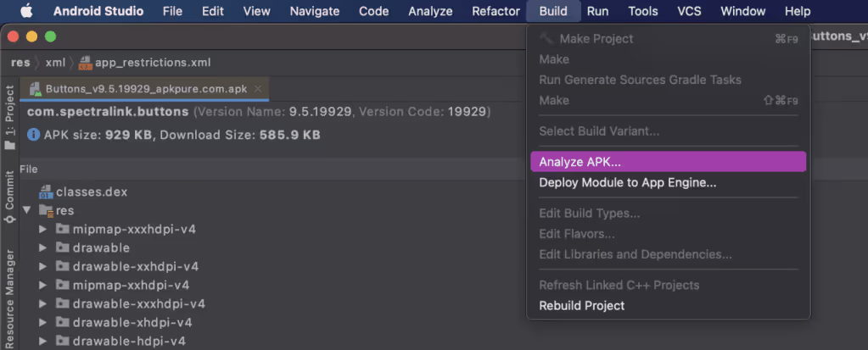Image resolution: width=868 pixels, height=350 pixels.
Task: Open the Code menu
Action: point(373,11)
